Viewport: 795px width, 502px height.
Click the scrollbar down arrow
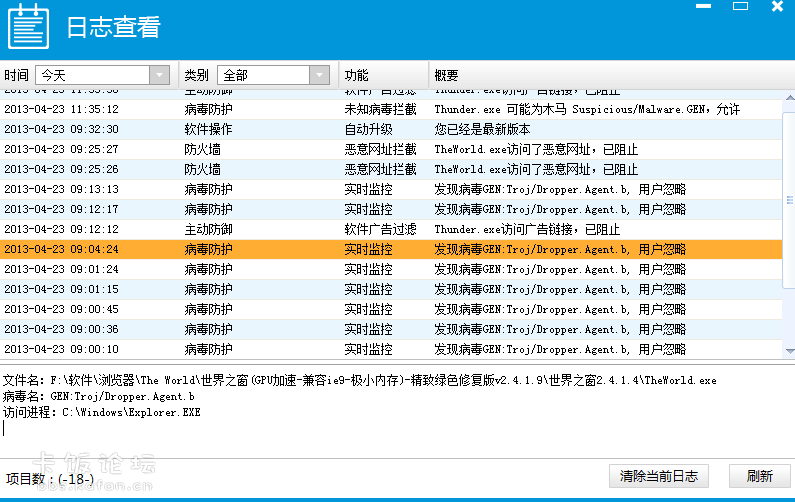(789, 351)
